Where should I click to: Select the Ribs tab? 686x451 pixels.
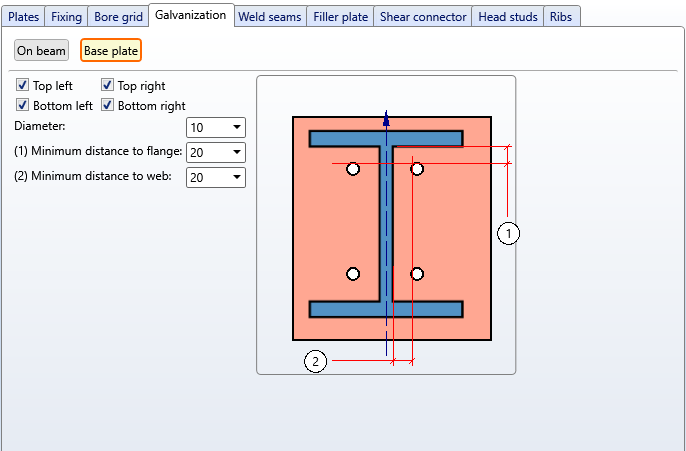pos(561,16)
